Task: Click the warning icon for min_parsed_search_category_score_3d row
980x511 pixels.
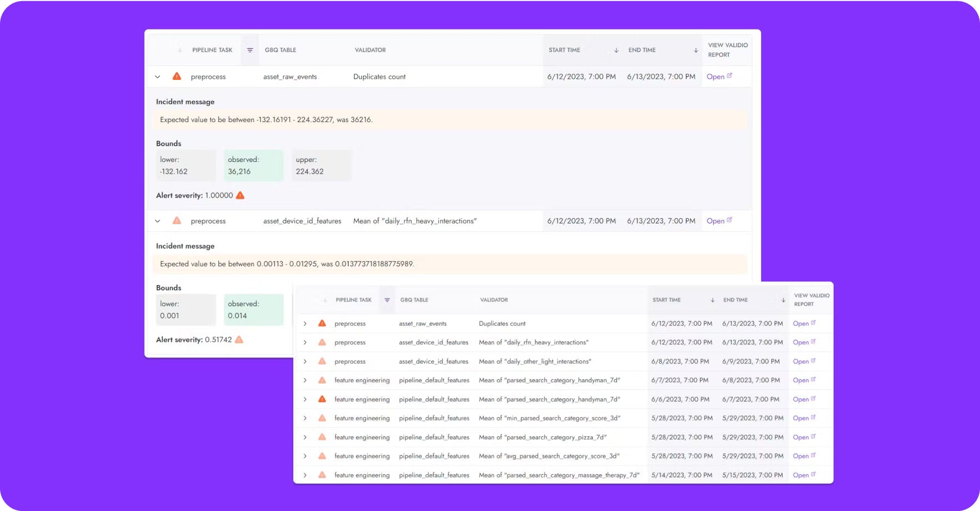Action: click(x=322, y=418)
